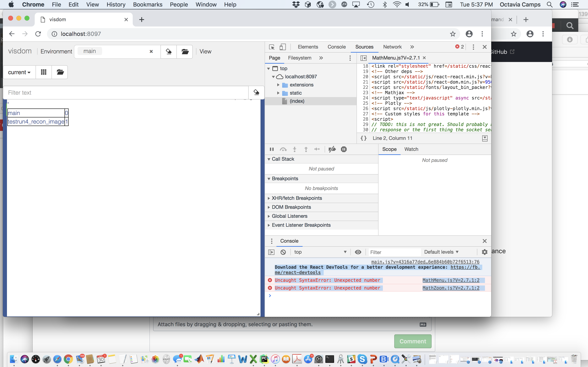Open the Bookmarks menu
The image size is (588, 367).
(147, 4)
